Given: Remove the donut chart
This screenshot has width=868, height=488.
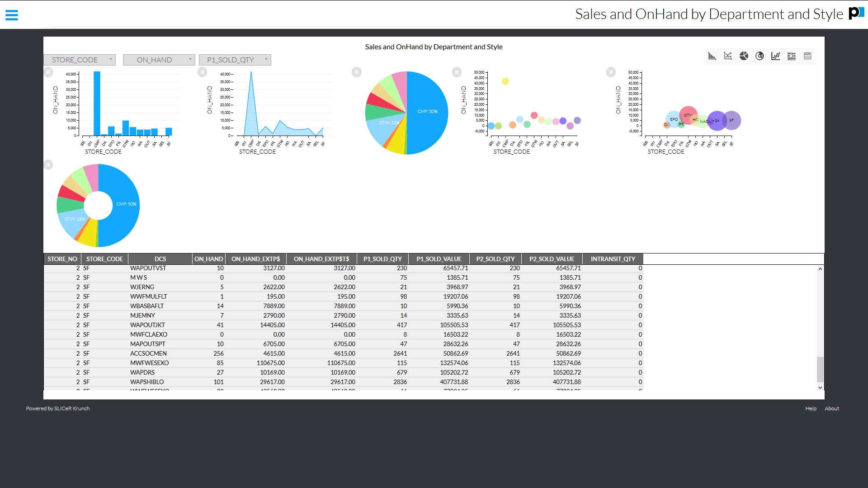Looking at the screenshot, I should [x=48, y=165].
